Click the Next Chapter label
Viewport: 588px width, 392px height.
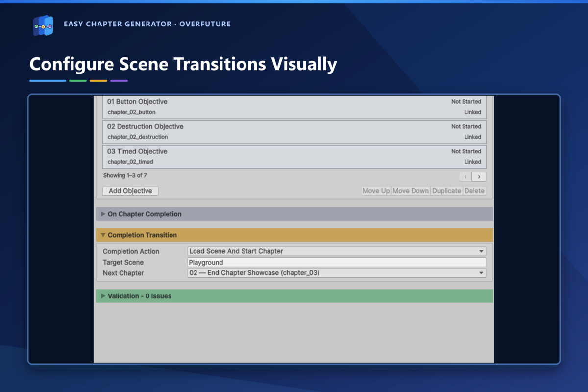tap(123, 273)
